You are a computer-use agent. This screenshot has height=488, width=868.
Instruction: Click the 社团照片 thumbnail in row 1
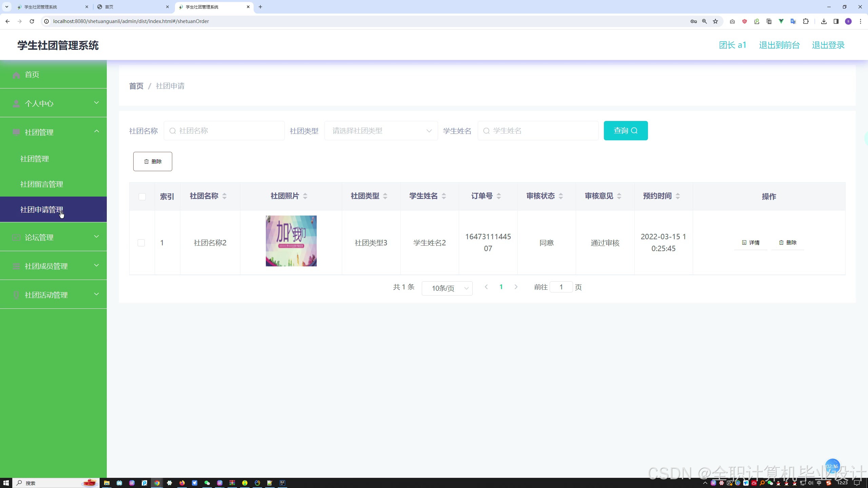tap(291, 241)
